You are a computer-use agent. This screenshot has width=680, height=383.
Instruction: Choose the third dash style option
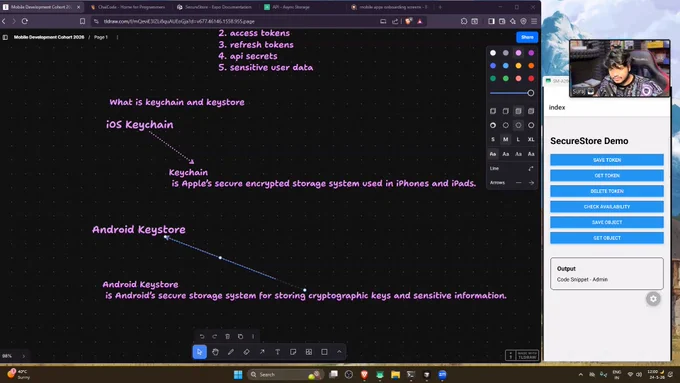[x=518, y=125]
